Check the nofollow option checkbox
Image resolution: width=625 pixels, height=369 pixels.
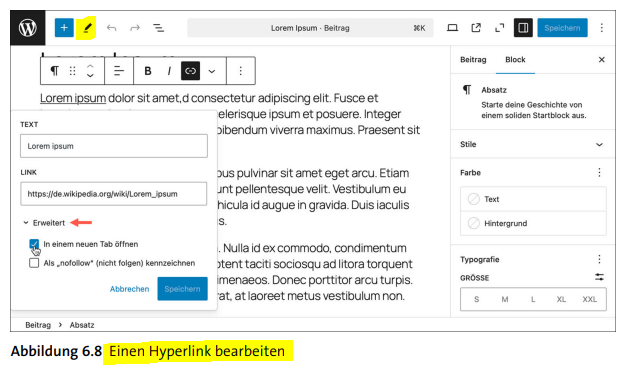point(34,263)
